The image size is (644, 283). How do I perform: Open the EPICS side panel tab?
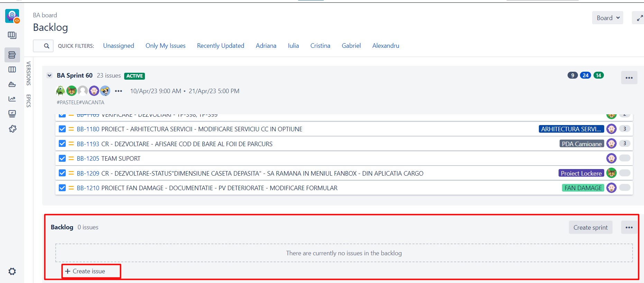click(x=29, y=101)
